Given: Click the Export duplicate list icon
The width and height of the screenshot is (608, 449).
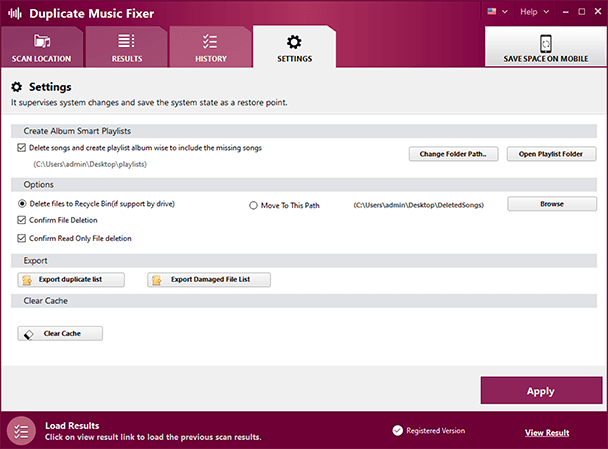Looking at the screenshot, I should pyautogui.click(x=27, y=280).
